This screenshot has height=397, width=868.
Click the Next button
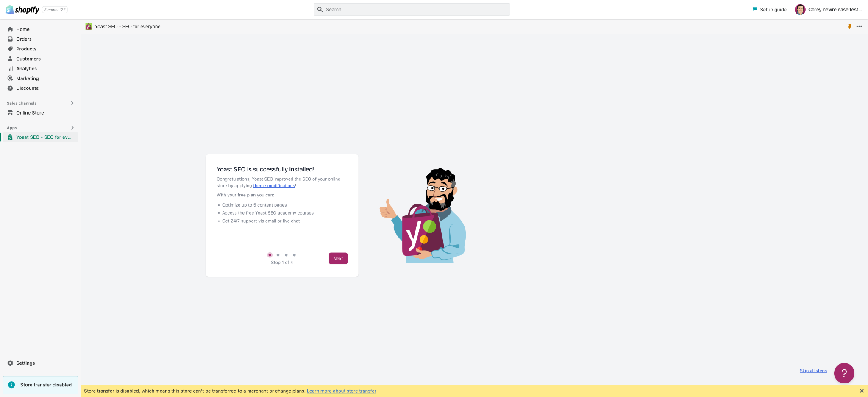338,258
